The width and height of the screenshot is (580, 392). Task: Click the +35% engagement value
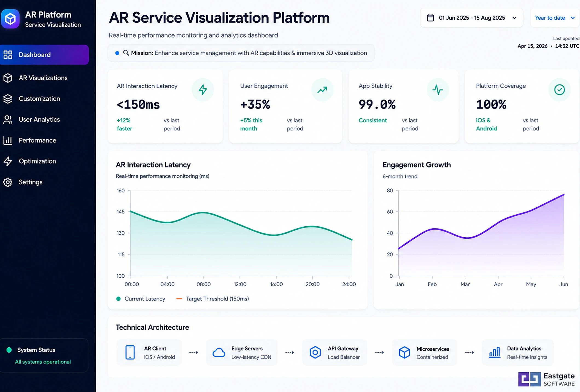[255, 105]
